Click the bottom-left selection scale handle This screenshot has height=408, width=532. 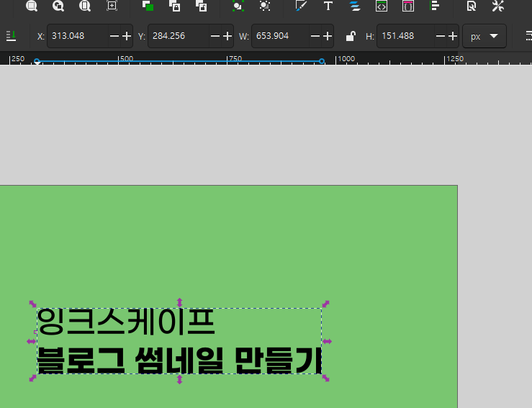pos(32,378)
